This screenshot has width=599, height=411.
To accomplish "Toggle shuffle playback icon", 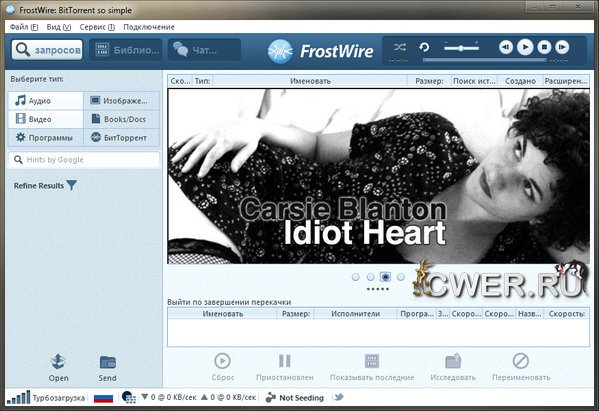I will [400, 47].
